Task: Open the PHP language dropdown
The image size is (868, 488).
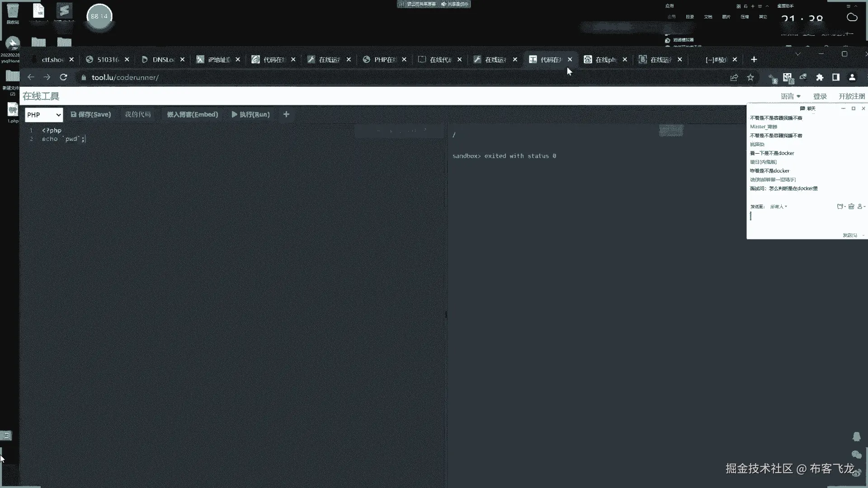Action: point(43,115)
